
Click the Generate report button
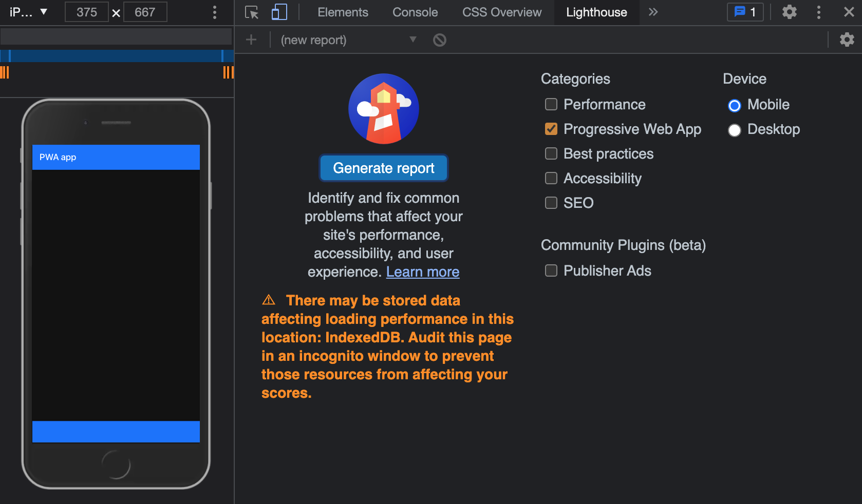[384, 168]
